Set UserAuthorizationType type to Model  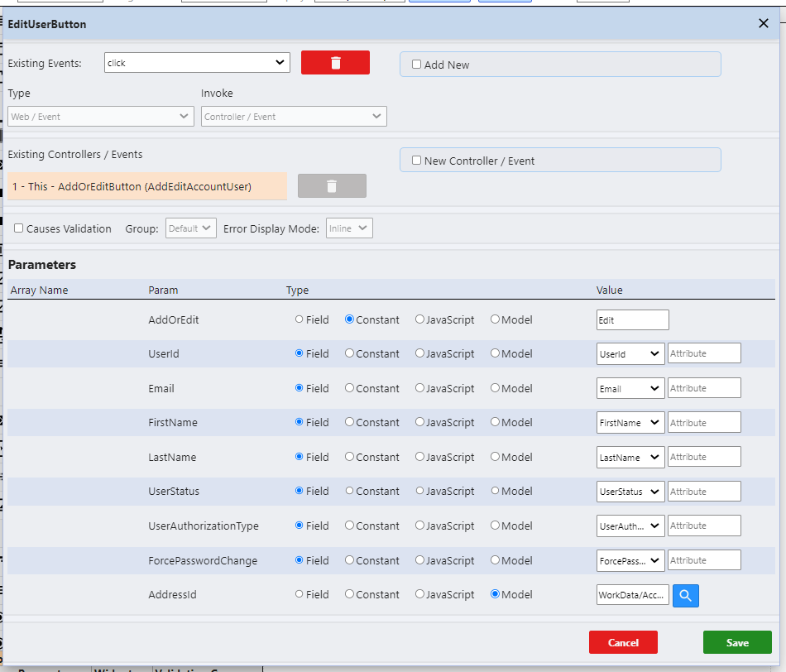tap(496, 525)
